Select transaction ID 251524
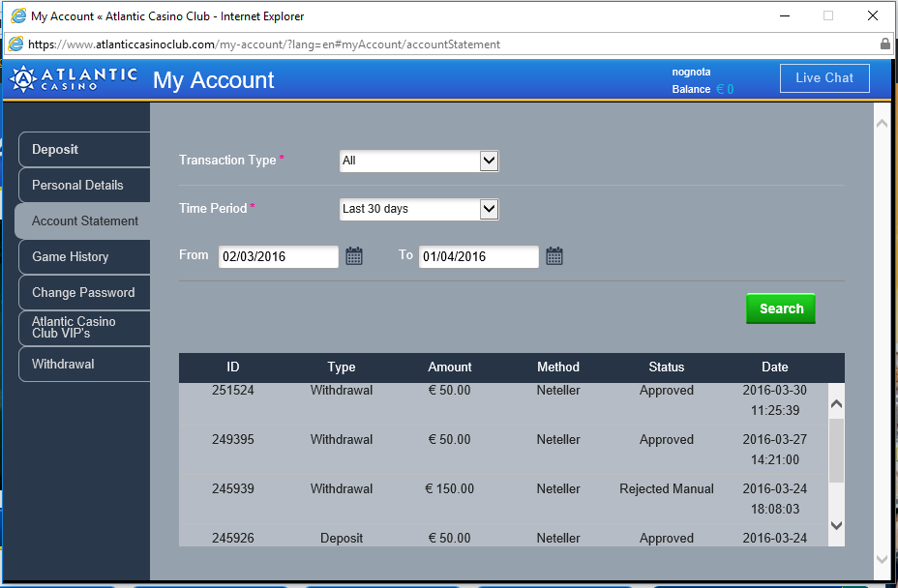 233,391
